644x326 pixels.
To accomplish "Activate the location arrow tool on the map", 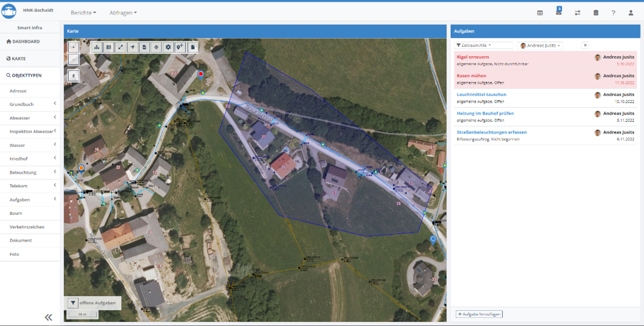I will tap(132, 47).
